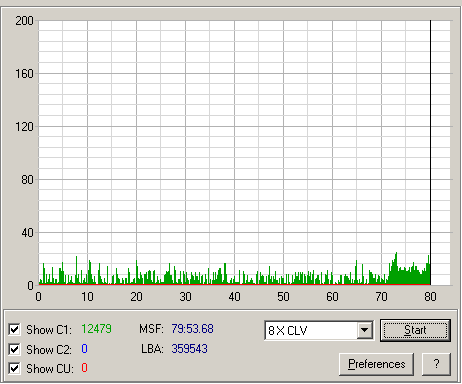Click the Show C1 label text
462x384 pixels.
(49, 330)
